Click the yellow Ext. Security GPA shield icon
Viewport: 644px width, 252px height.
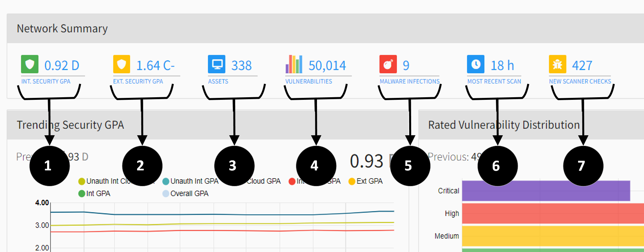[x=121, y=64]
